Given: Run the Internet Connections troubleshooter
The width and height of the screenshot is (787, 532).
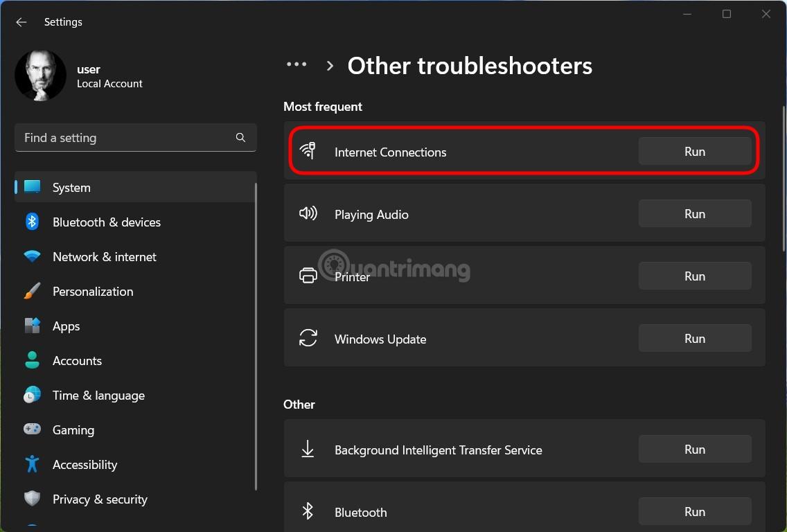Looking at the screenshot, I should 695,152.
